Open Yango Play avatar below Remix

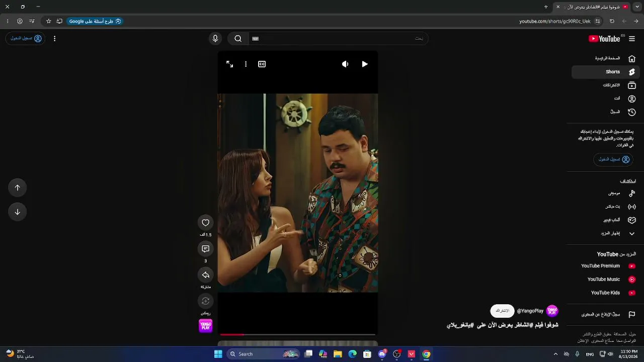(206, 326)
